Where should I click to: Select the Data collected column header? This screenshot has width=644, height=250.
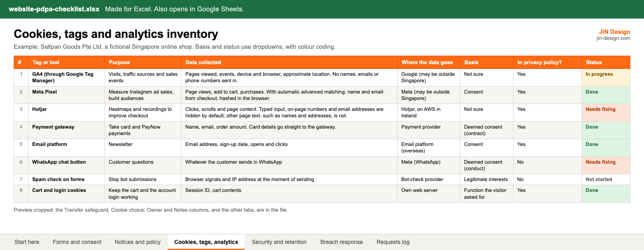[289, 62]
